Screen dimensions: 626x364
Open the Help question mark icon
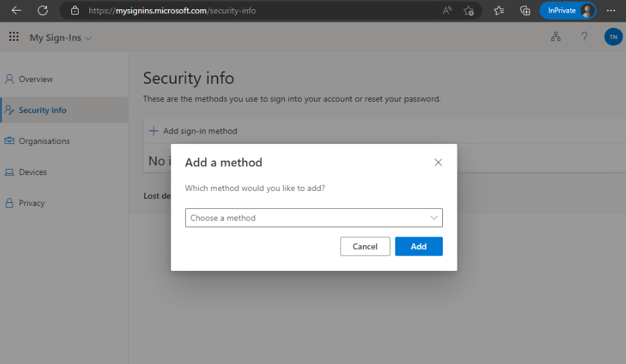(584, 37)
